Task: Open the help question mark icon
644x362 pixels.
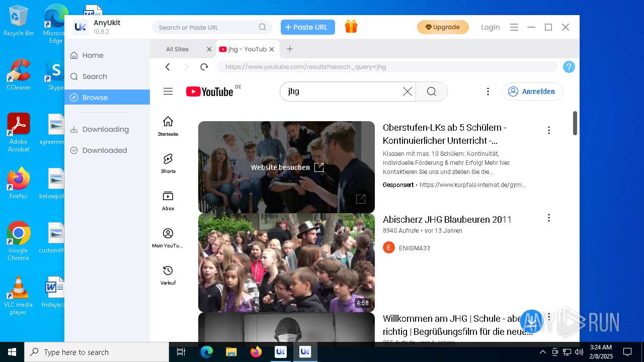Action: (x=569, y=67)
